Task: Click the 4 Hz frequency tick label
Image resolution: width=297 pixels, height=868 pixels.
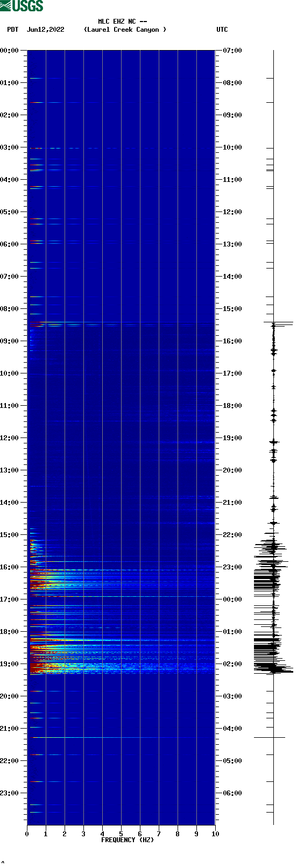Action: tap(102, 834)
